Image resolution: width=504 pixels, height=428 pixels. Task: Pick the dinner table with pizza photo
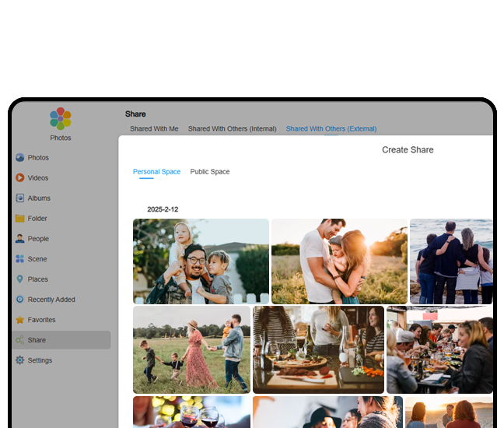318,349
